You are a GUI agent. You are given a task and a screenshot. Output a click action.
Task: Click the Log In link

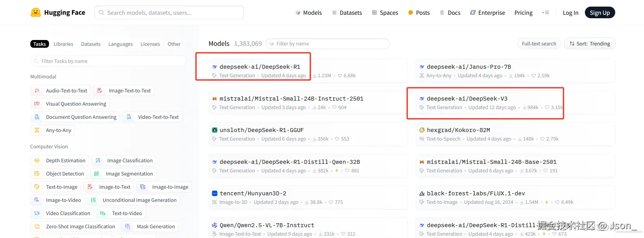570,13
